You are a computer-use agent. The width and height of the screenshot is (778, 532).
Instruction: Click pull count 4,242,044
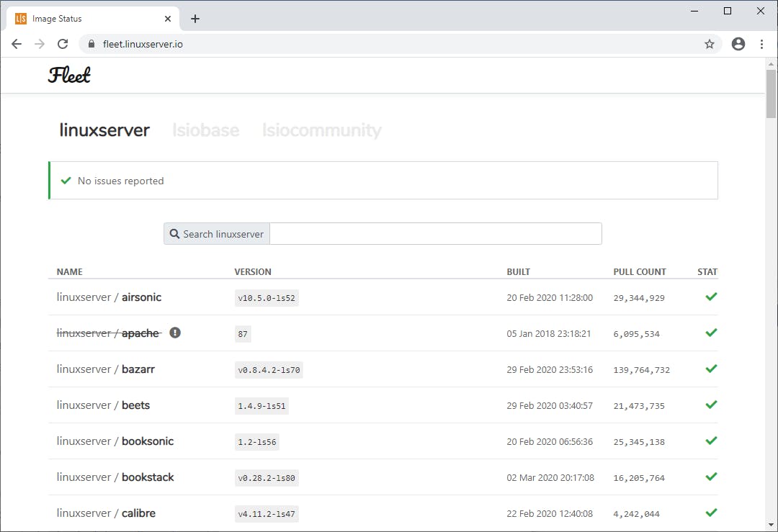pos(637,514)
